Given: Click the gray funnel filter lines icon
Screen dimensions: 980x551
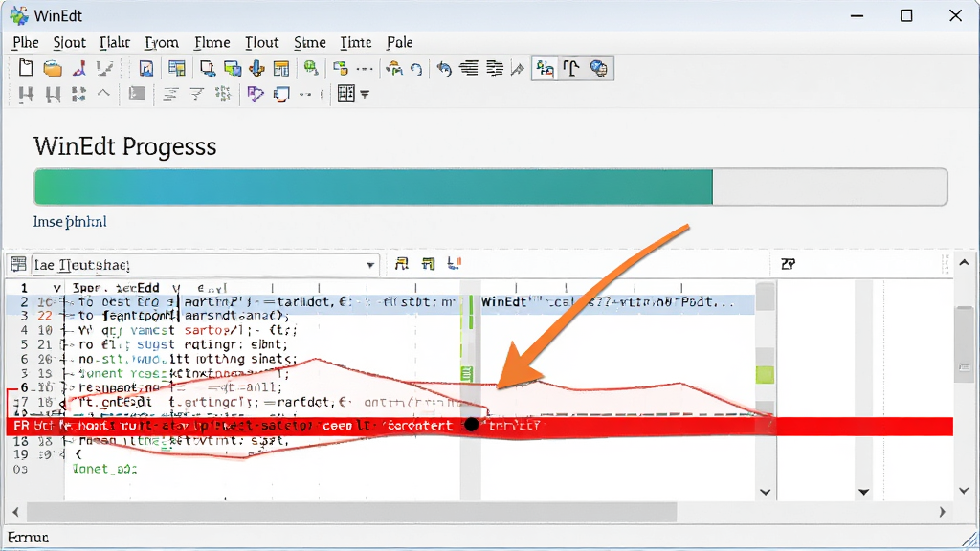Looking at the screenshot, I should coord(197,95).
